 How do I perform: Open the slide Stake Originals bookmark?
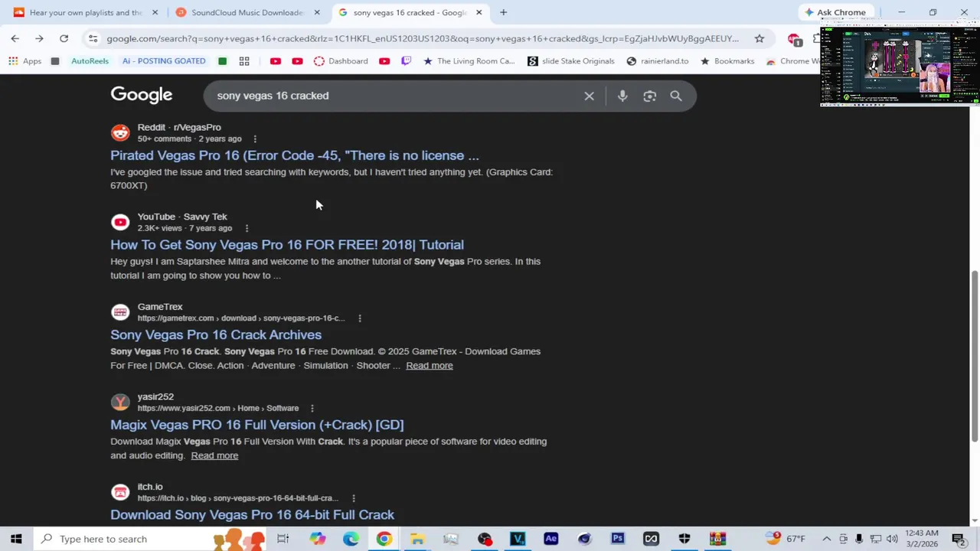point(570,61)
